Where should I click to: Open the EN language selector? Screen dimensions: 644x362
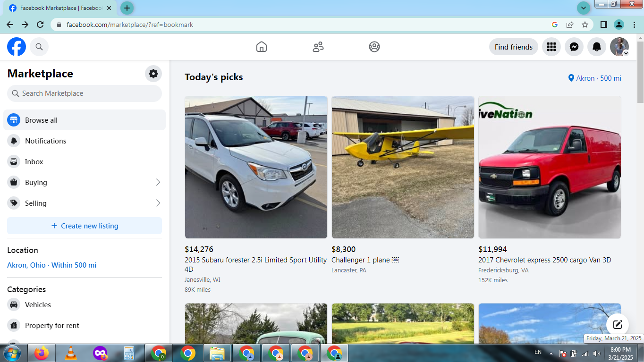tap(538, 352)
